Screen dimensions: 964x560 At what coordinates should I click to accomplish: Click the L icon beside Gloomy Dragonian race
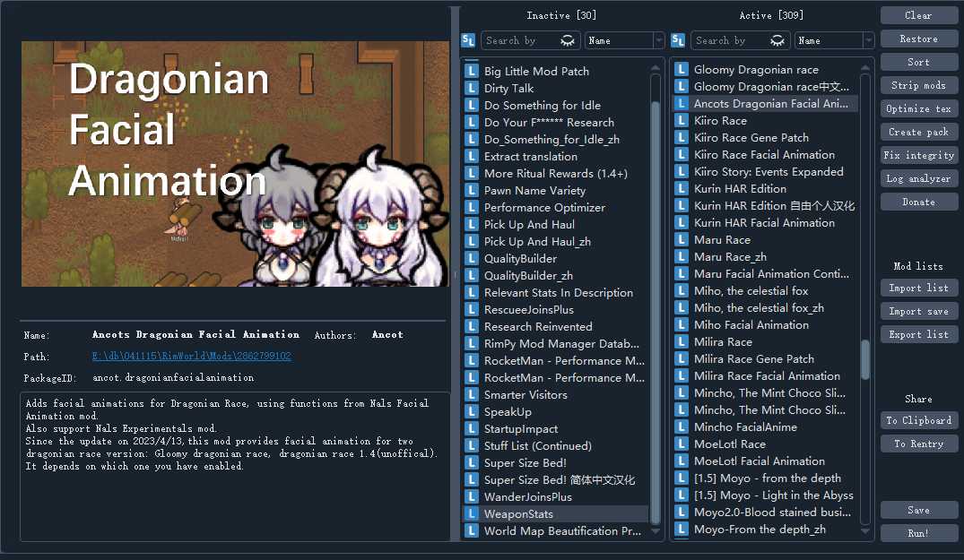click(682, 69)
